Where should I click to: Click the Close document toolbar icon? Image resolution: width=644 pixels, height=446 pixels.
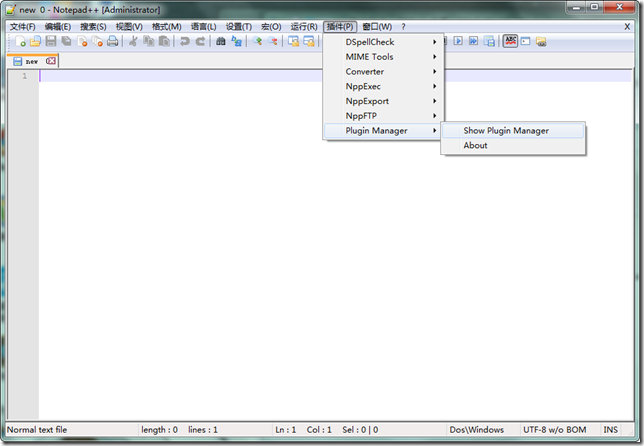[x=82, y=41]
